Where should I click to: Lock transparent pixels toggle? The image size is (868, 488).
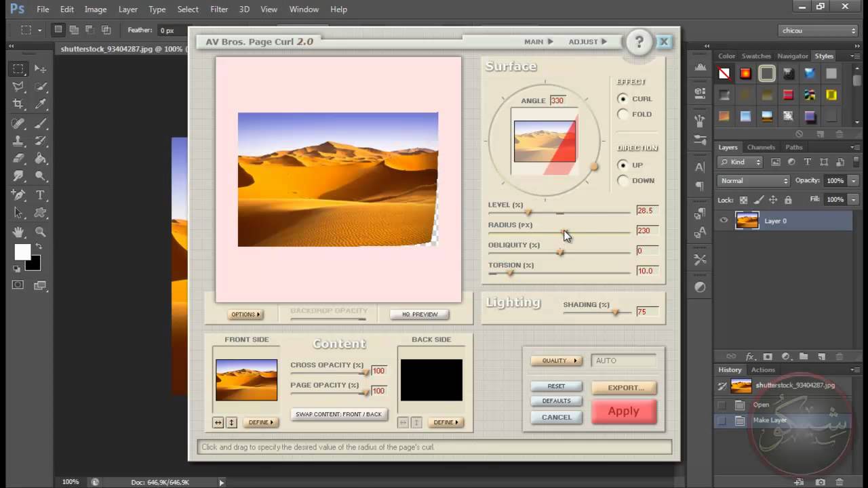[743, 200]
